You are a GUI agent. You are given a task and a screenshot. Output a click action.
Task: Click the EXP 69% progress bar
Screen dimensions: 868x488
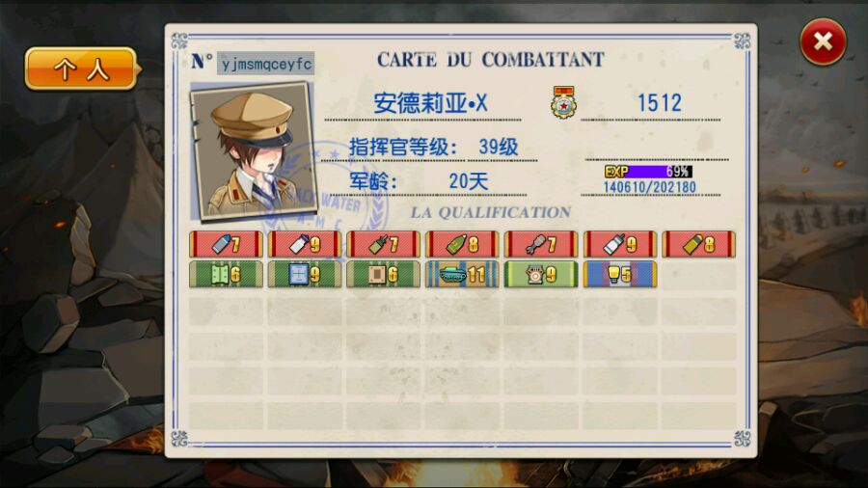[648, 172]
